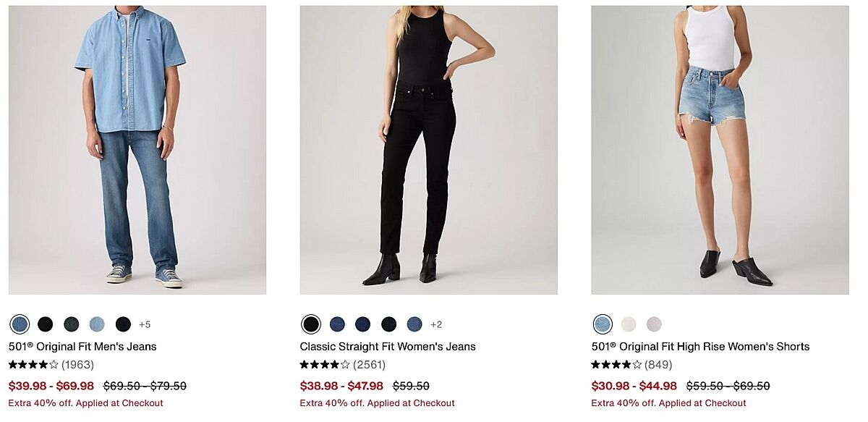The height and width of the screenshot is (422, 868).
Task: Open the 501 Original Fit Men's Jeans title link
Action: tap(82, 347)
